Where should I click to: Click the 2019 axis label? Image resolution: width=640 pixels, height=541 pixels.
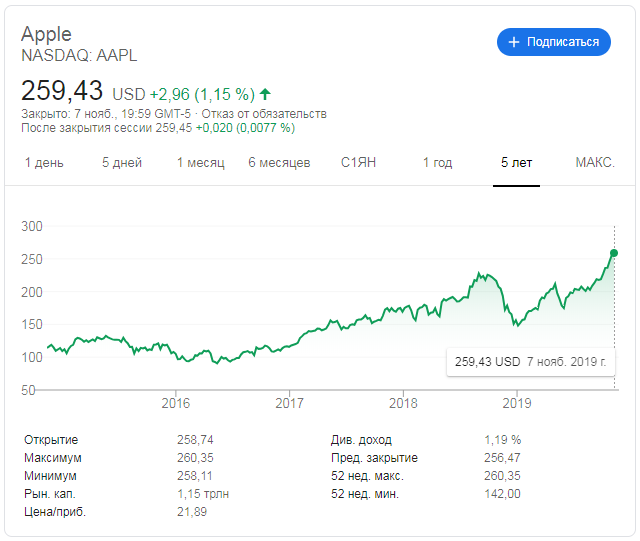click(x=517, y=403)
